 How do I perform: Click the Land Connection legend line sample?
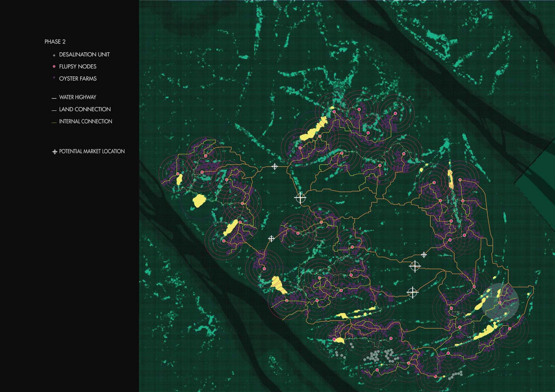(x=54, y=110)
